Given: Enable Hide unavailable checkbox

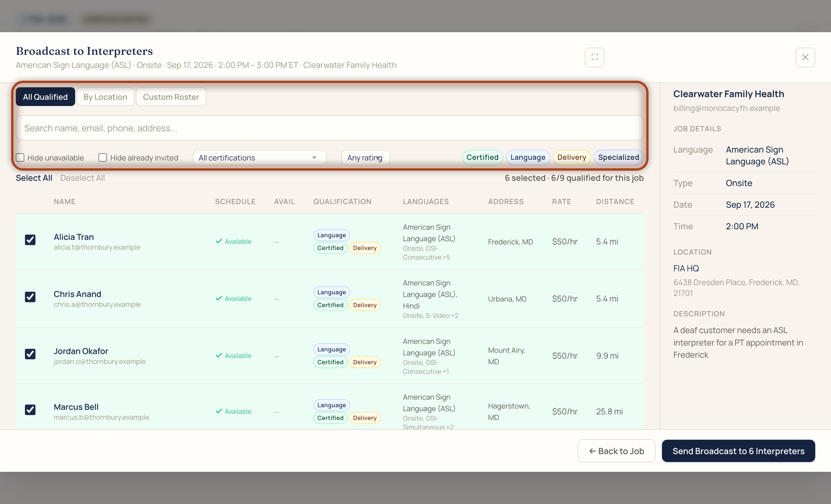Looking at the screenshot, I should click(x=20, y=157).
